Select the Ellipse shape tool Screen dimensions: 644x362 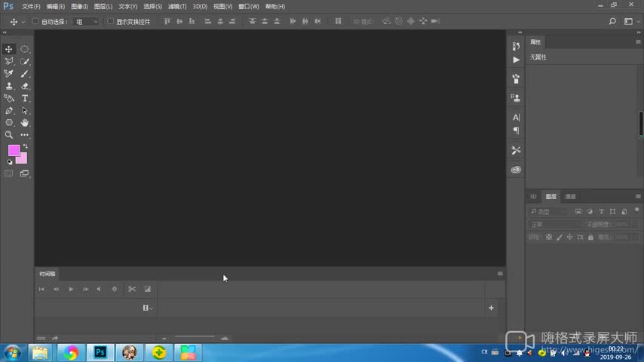pyautogui.click(x=8, y=123)
